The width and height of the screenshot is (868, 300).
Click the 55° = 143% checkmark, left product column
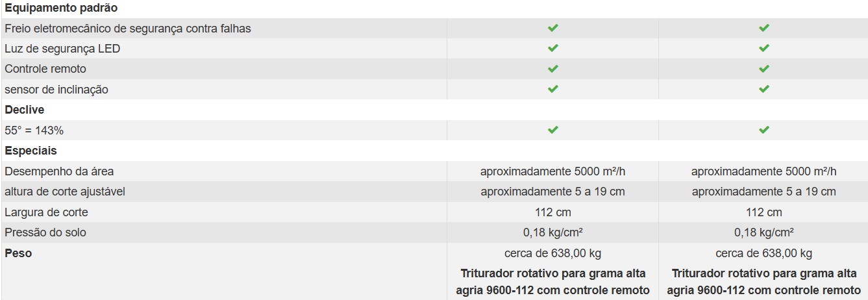tap(552, 130)
